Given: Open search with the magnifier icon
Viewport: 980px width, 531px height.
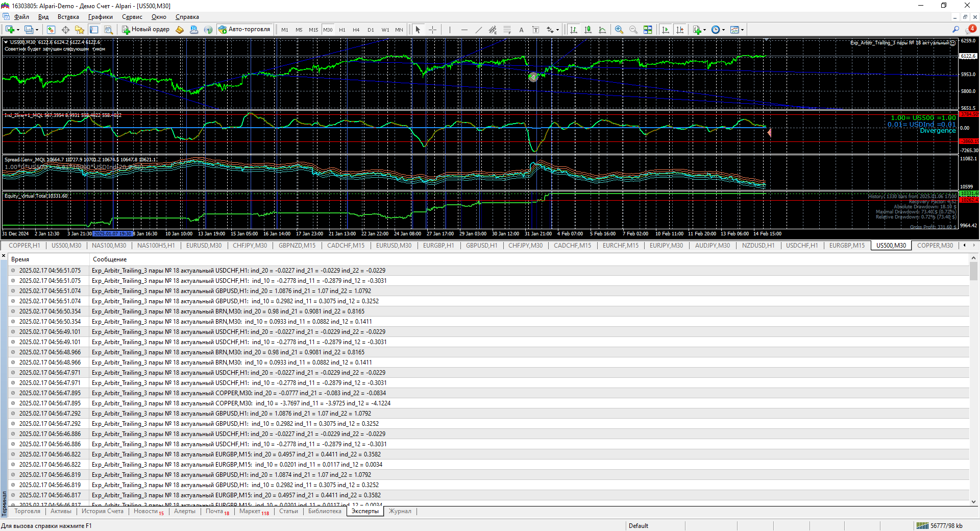Looking at the screenshot, I should [955, 30].
